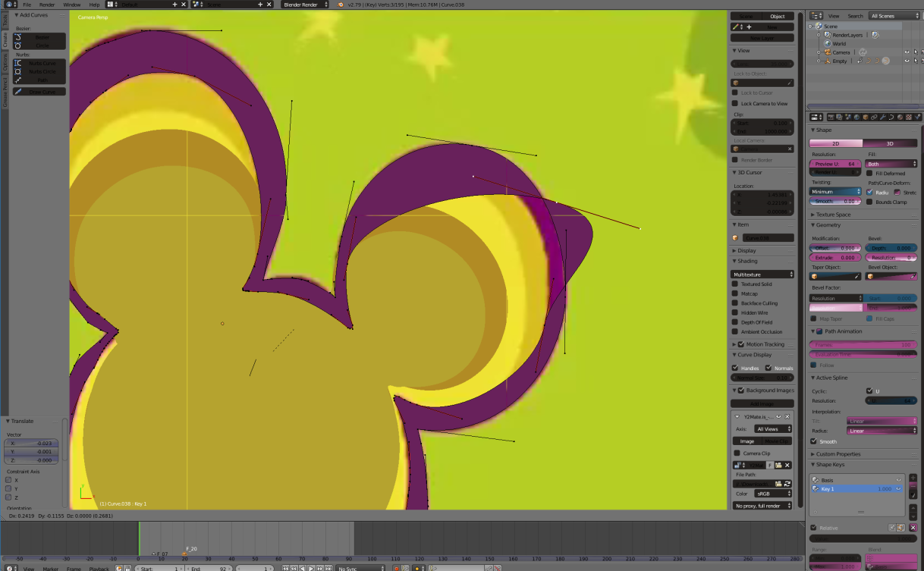Screen dimensions: 924x571
Task: Remove the Y2Mate background image
Action: point(787,416)
